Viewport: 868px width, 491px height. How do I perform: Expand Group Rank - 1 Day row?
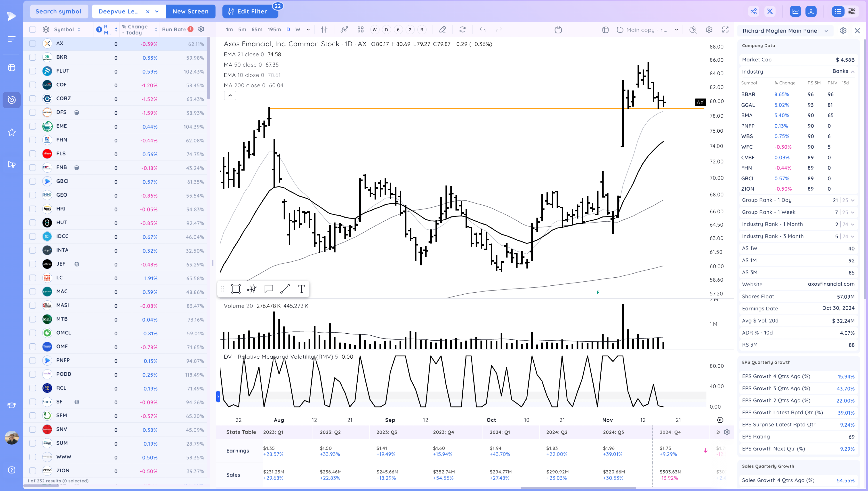tap(853, 200)
